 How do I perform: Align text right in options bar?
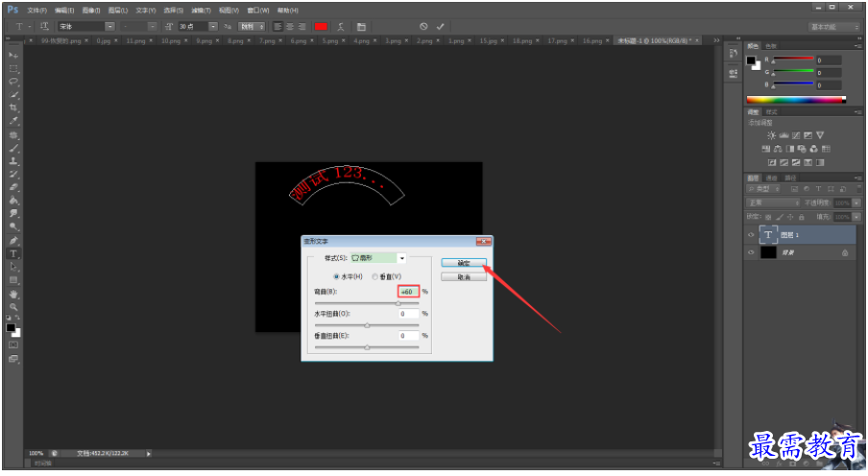(x=301, y=27)
